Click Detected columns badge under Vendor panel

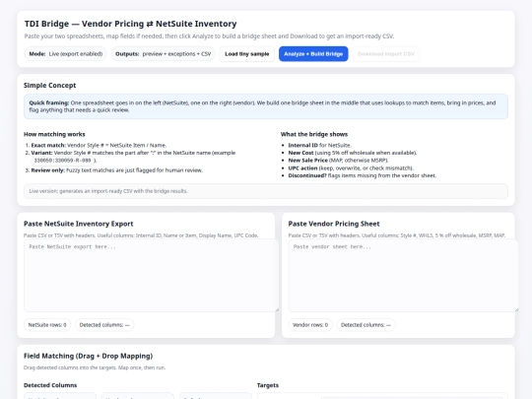[366, 325]
